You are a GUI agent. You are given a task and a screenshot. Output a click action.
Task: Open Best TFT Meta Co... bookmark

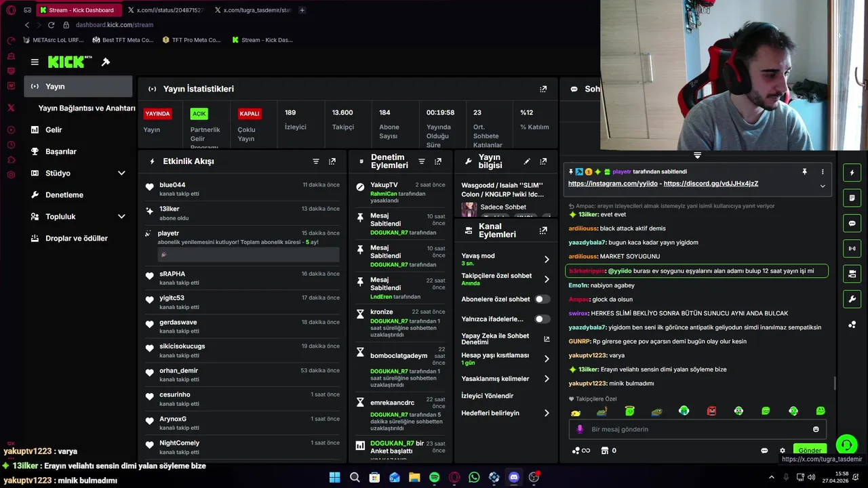(x=123, y=40)
